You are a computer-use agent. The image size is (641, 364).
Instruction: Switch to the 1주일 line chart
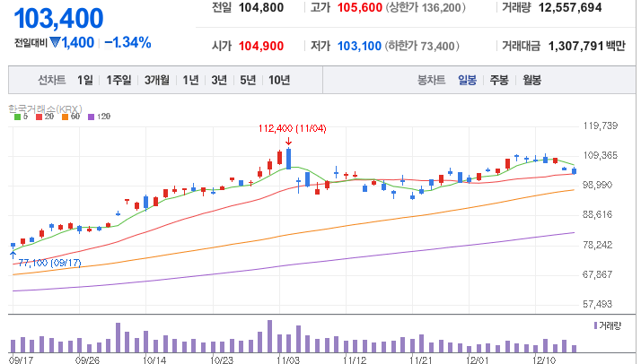(x=119, y=80)
